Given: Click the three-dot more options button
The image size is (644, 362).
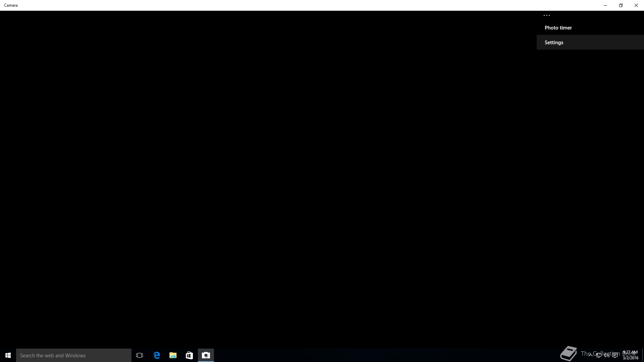Looking at the screenshot, I should click(x=546, y=15).
